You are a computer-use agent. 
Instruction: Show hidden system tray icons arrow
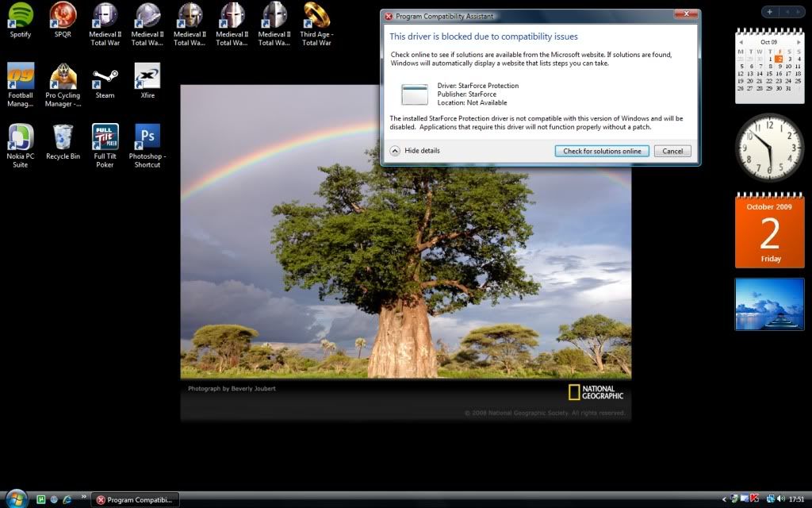click(x=724, y=500)
